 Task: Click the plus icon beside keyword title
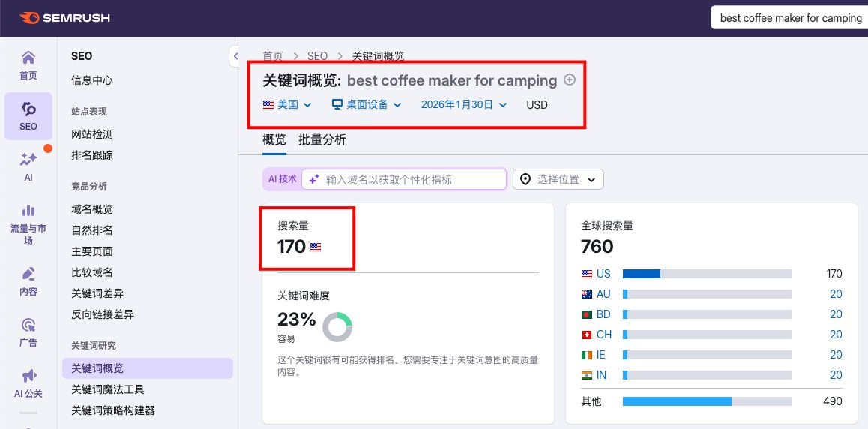[x=570, y=79]
